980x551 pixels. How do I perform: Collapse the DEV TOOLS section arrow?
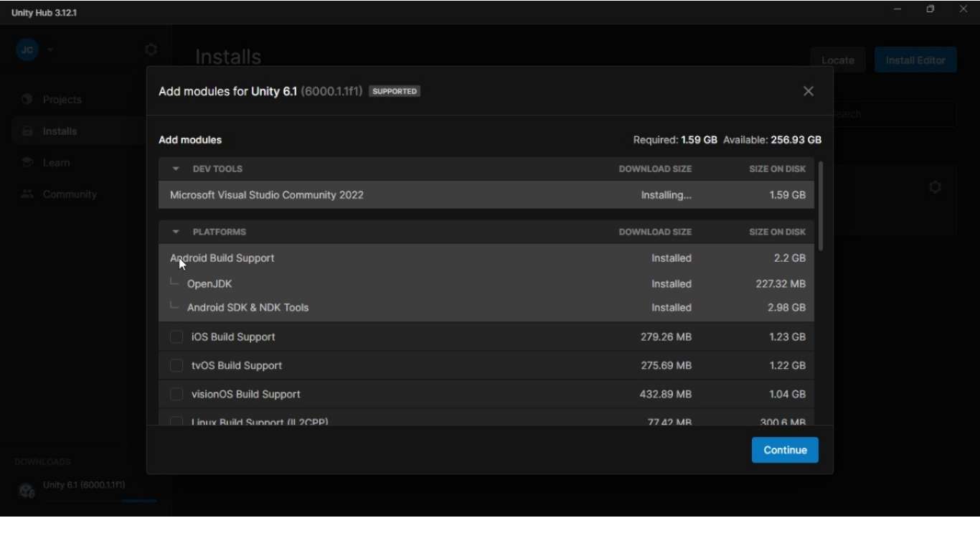point(176,169)
